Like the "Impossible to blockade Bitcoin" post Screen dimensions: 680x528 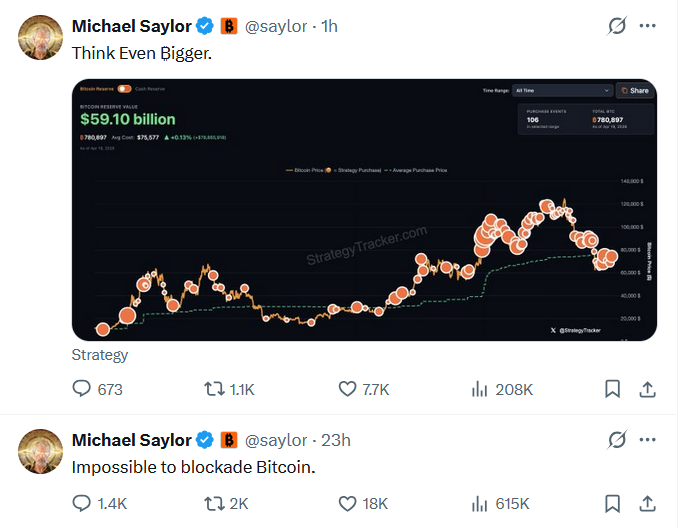point(348,503)
